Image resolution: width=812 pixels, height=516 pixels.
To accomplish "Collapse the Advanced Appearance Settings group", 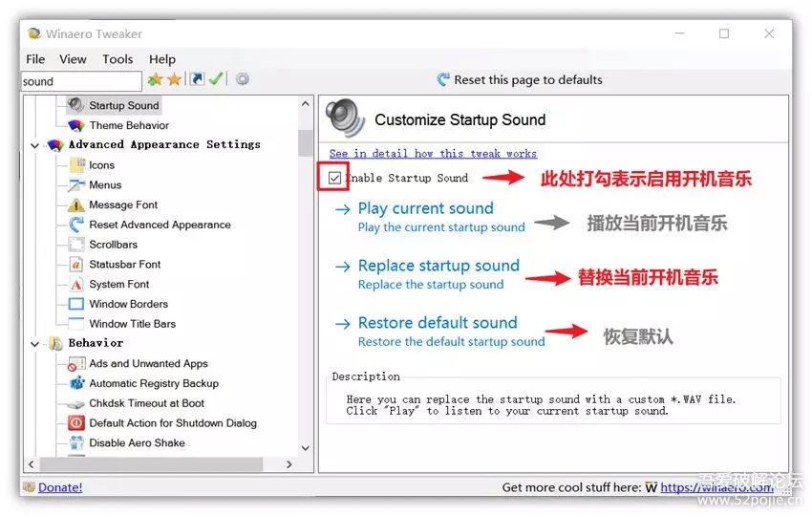I will pyautogui.click(x=35, y=145).
